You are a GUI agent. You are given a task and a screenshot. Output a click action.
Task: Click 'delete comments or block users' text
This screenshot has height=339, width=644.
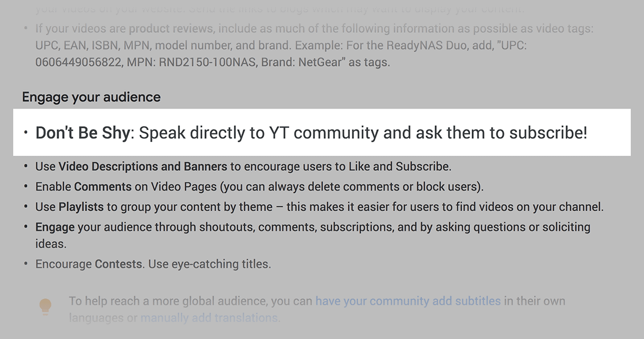coord(406,187)
